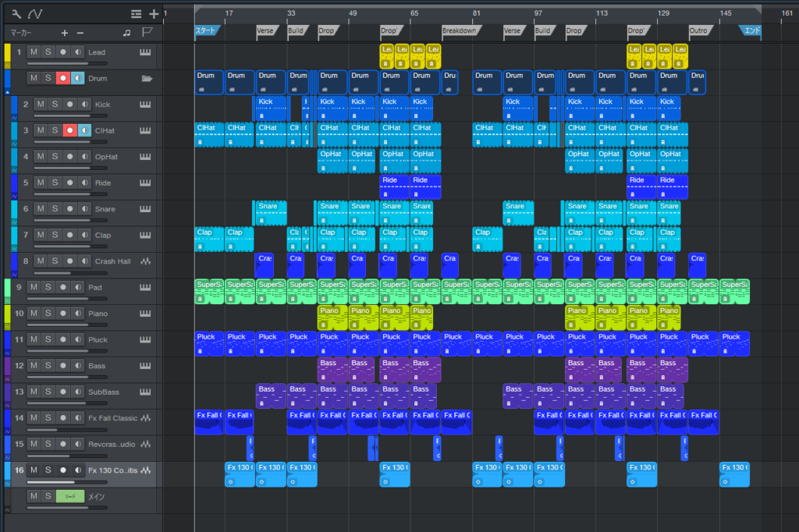Screen dimensions: 799x532
Task: Jump to the Breakdown marker
Action: pyautogui.click(x=459, y=31)
